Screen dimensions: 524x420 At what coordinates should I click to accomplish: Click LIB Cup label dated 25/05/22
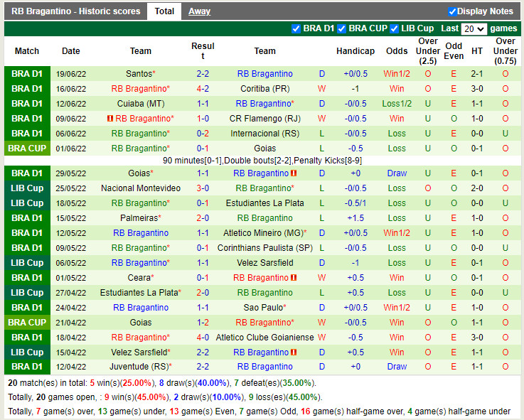pos(27,188)
